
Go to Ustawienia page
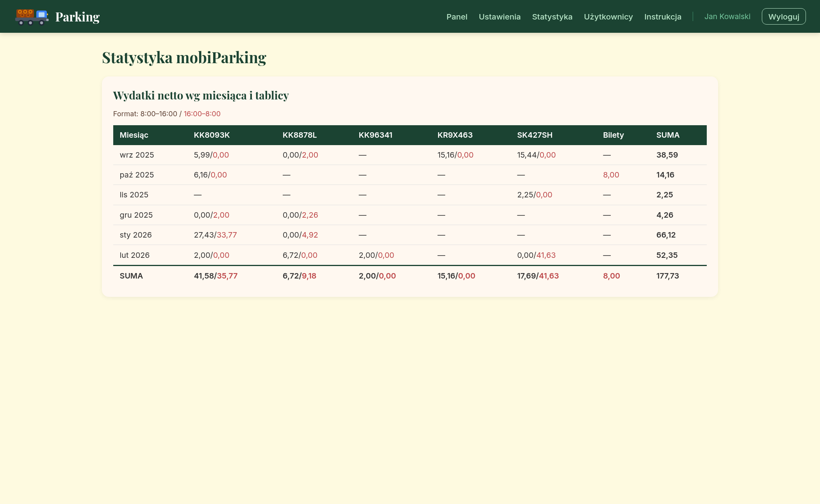pyautogui.click(x=499, y=17)
